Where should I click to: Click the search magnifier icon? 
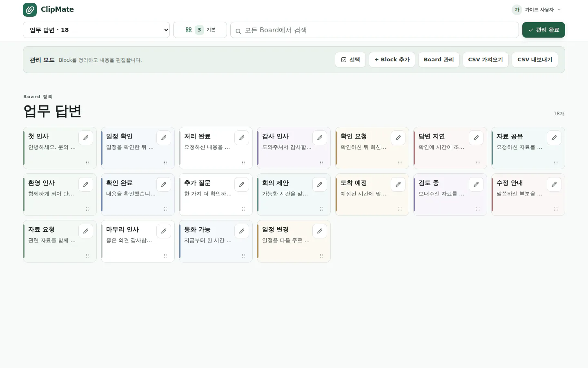tap(238, 31)
